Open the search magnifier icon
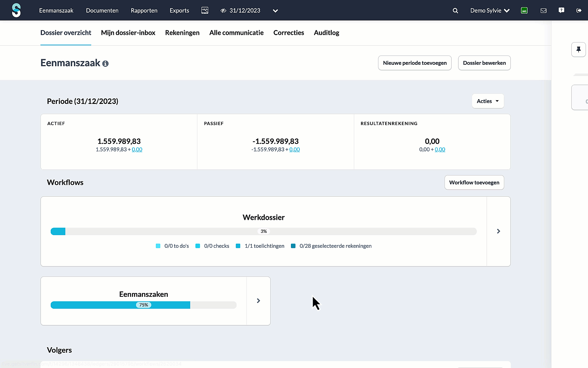The height and width of the screenshot is (368, 588). pyautogui.click(x=455, y=11)
